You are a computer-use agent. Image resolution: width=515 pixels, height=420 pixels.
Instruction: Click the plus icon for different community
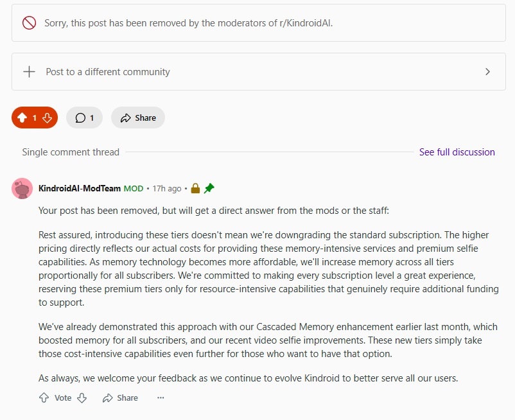30,71
